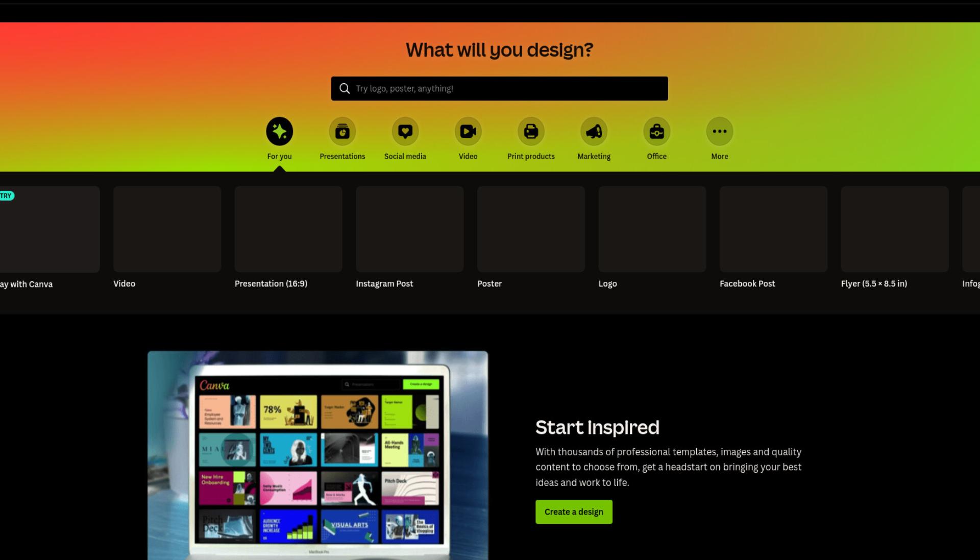Click the For you label

click(279, 156)
